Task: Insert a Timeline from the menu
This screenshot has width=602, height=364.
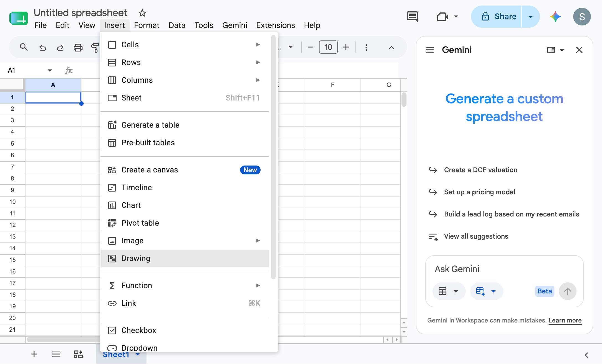Action: (185, 187)
